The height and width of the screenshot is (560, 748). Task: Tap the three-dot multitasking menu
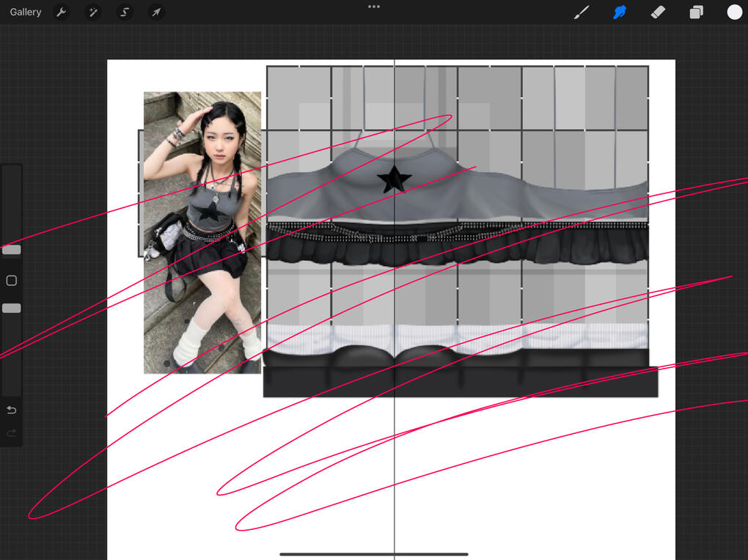click(374, 7)
